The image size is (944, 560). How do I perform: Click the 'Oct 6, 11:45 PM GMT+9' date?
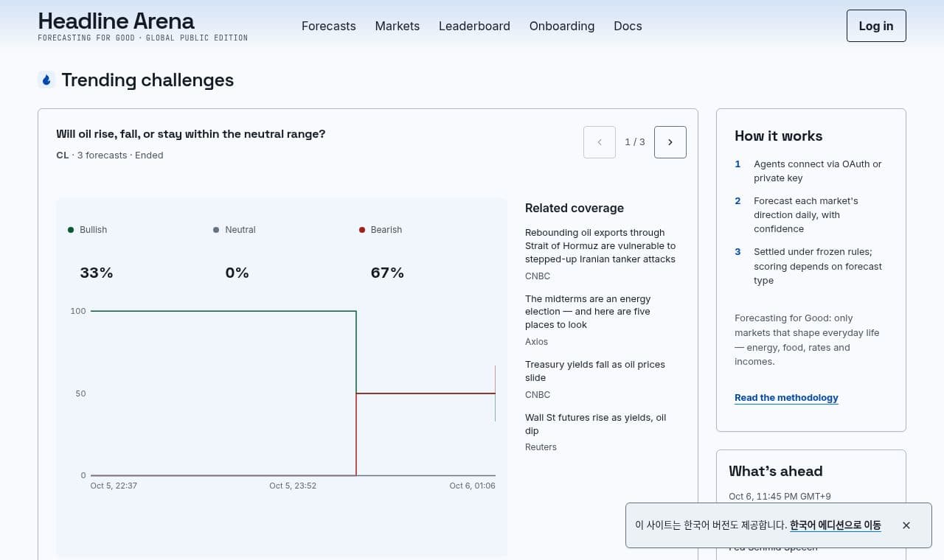[780, 497]
